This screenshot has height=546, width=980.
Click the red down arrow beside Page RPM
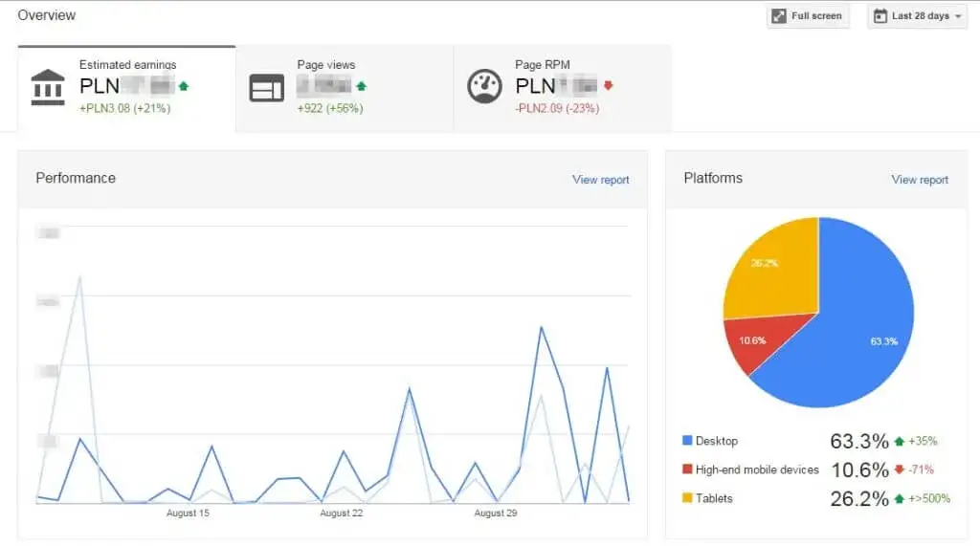pos(608,86)
